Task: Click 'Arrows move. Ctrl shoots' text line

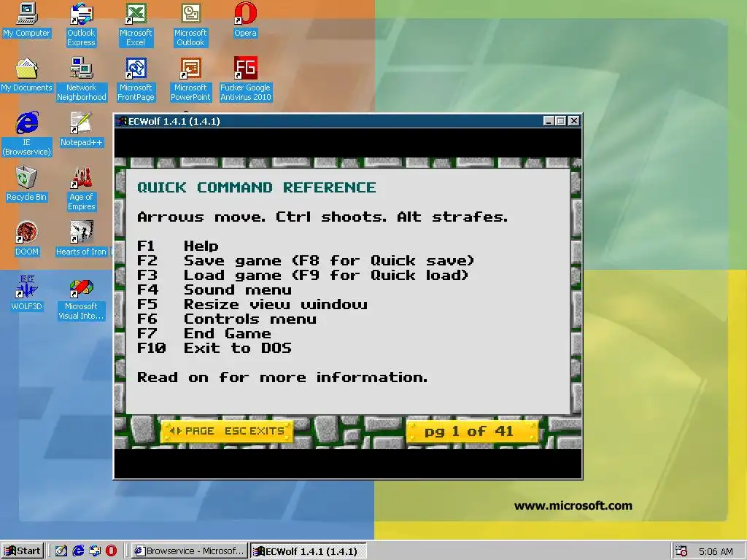Action: (322, 217)
